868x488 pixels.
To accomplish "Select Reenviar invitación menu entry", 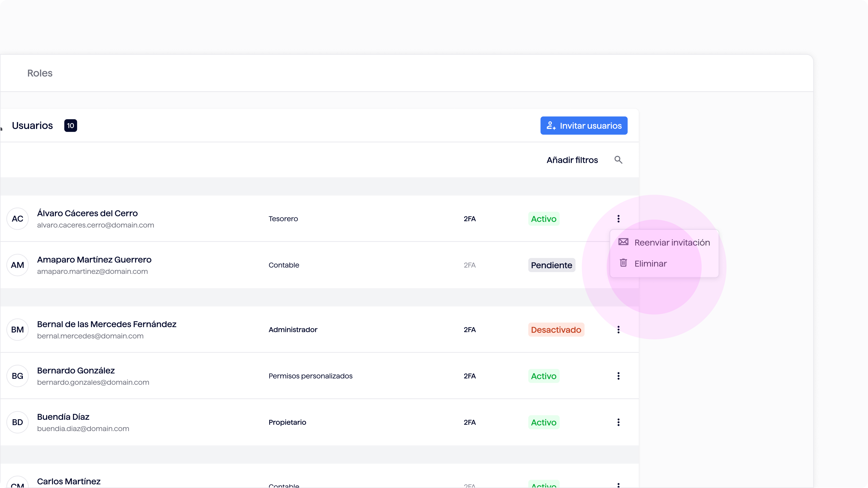I will pyautogui.click(x=672, y=242).
